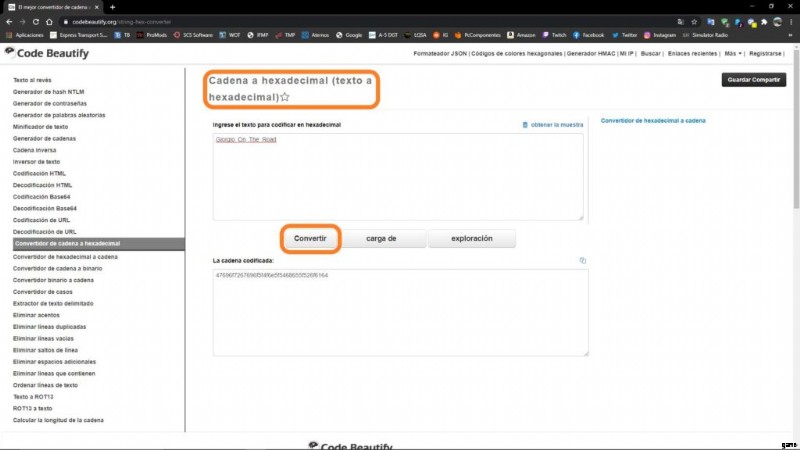800x450 pixels.
Task: Reload the page with browser refresh icon
Action: (47, 21)
